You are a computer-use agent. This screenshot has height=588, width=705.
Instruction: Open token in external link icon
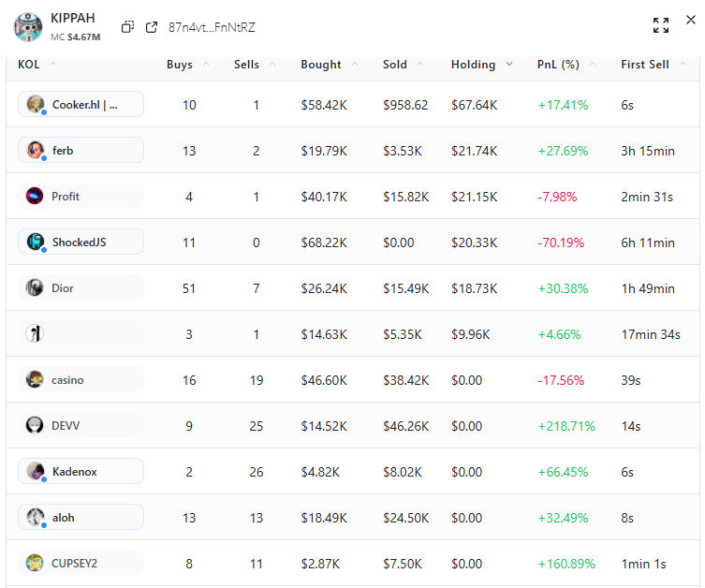click(152, 27)
